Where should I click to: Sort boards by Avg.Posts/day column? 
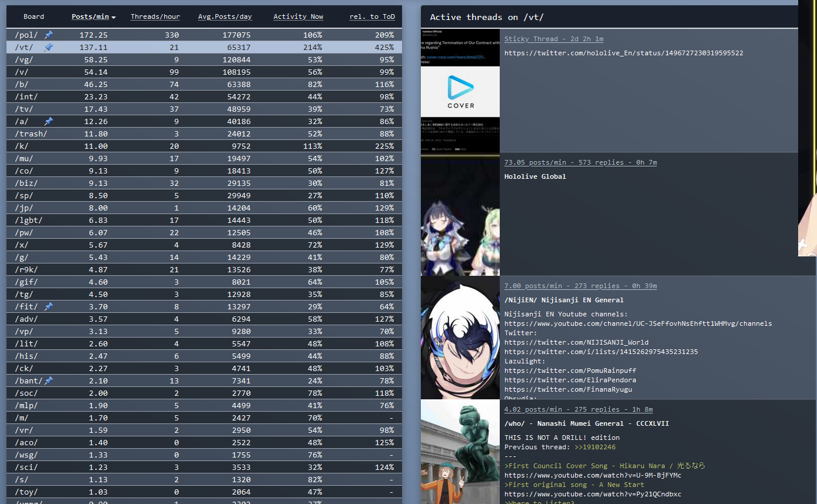(x=224, y=17)
